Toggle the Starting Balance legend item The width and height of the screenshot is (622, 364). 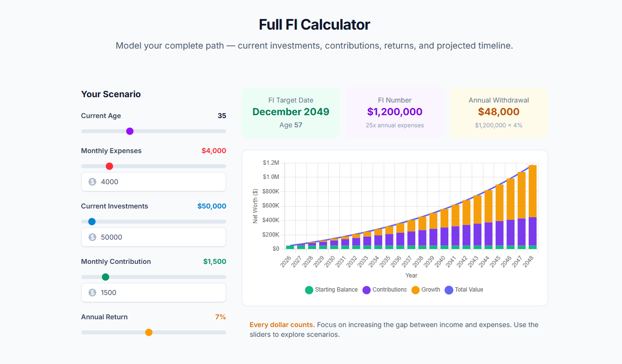pyautogui.click(x=331, y=290)
